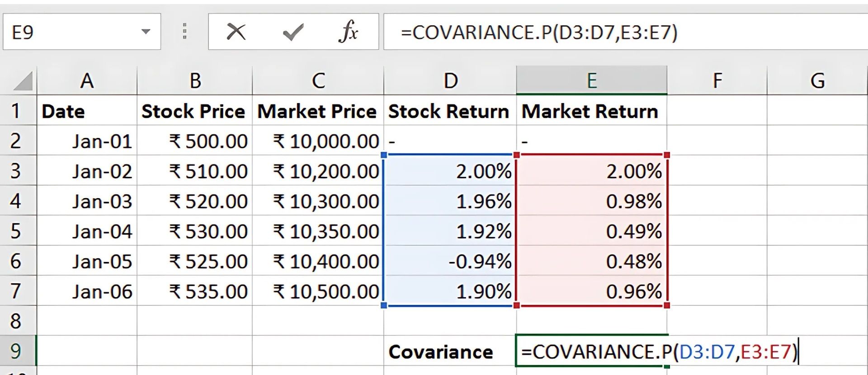Open Insert Function dialog via fx icon

tap(348, 32)
